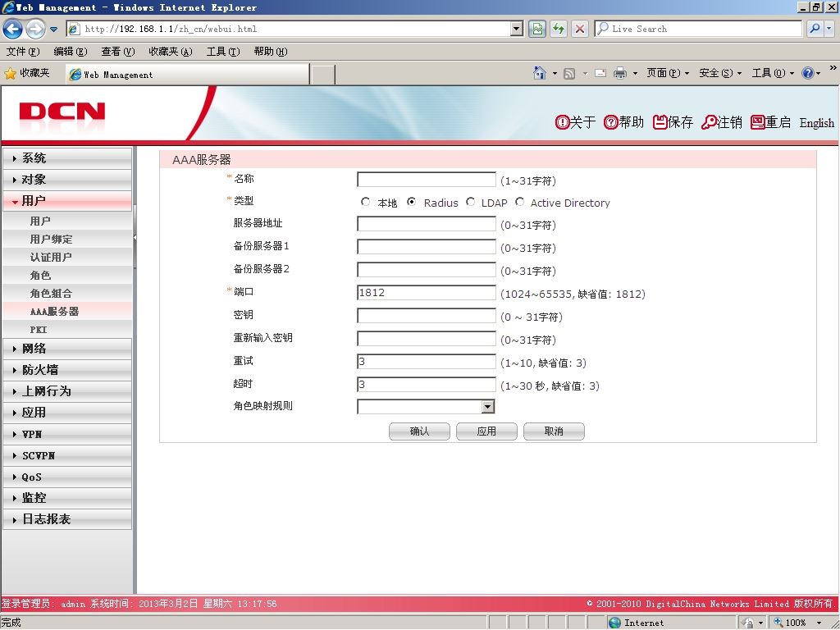This screenshot has width=840, height=630.
Task: Open the address bar URL dropdown
Action: [x=517, y=29]
